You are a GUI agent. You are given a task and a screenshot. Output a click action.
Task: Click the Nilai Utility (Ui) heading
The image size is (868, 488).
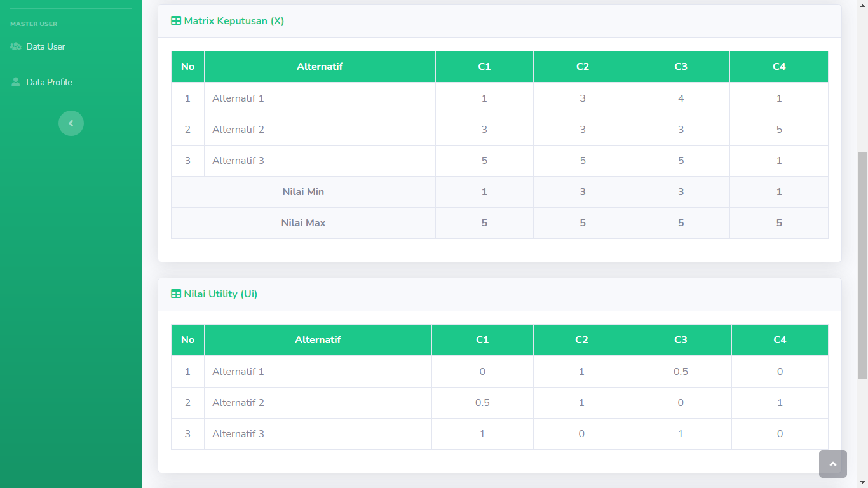(220, 294)
